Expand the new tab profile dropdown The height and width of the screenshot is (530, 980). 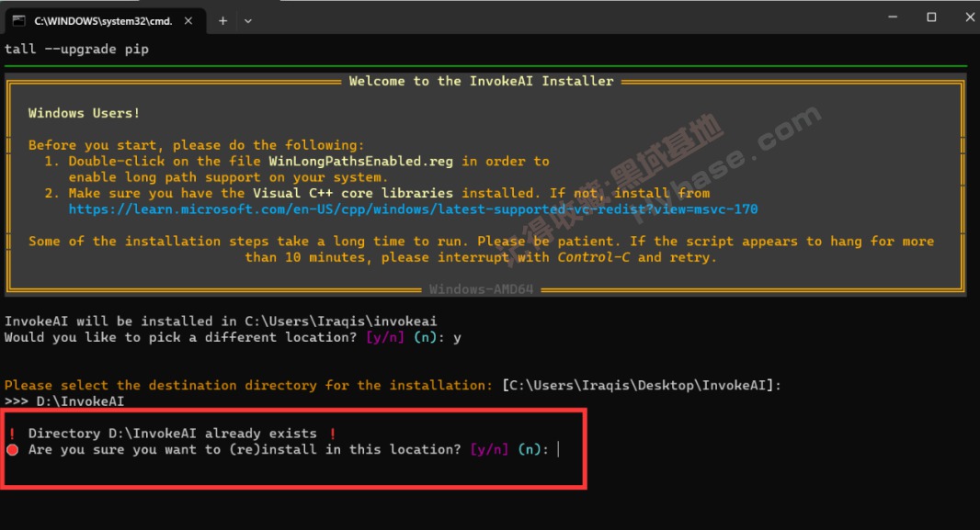coord(248,21)
